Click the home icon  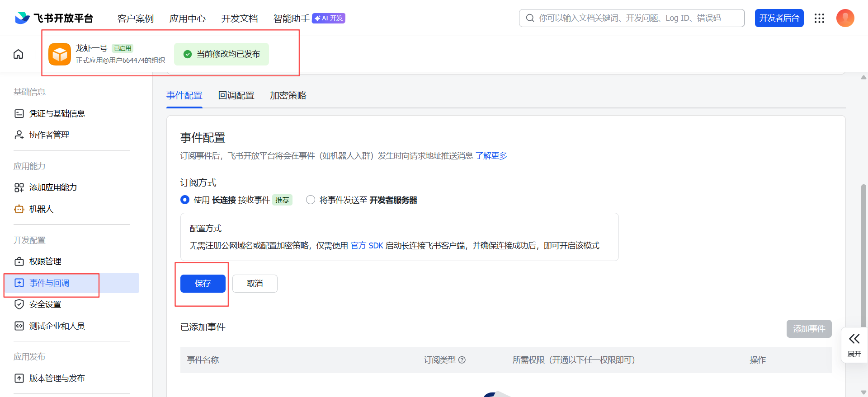tap(19, 54)
